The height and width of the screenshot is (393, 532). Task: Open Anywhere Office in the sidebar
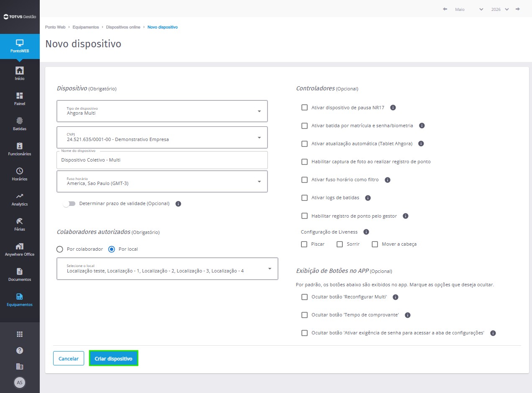point(20,249)
